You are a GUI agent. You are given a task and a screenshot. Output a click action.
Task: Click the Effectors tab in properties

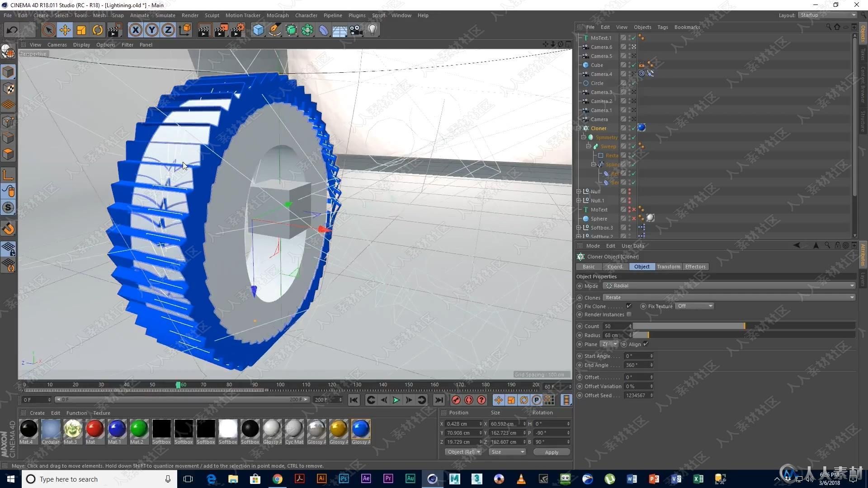[695, 266]
